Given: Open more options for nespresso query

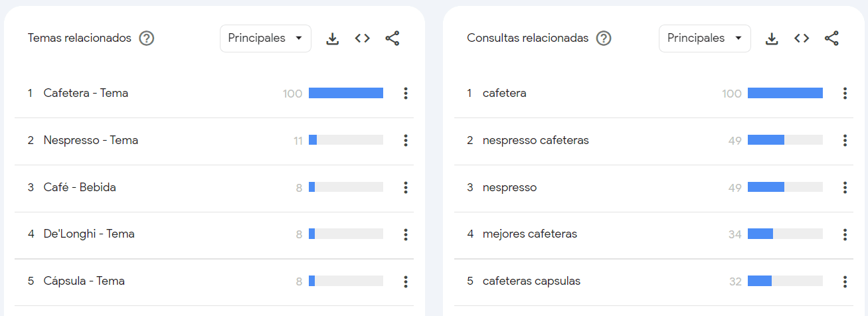Looking at the screenshot, I should tap(845, 187).
